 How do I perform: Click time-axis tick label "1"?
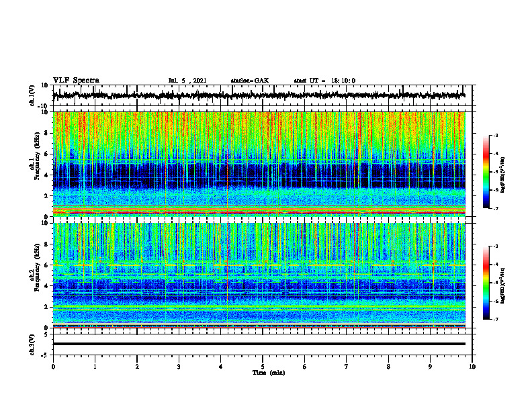pyautogui.click(x=95, y=367)
